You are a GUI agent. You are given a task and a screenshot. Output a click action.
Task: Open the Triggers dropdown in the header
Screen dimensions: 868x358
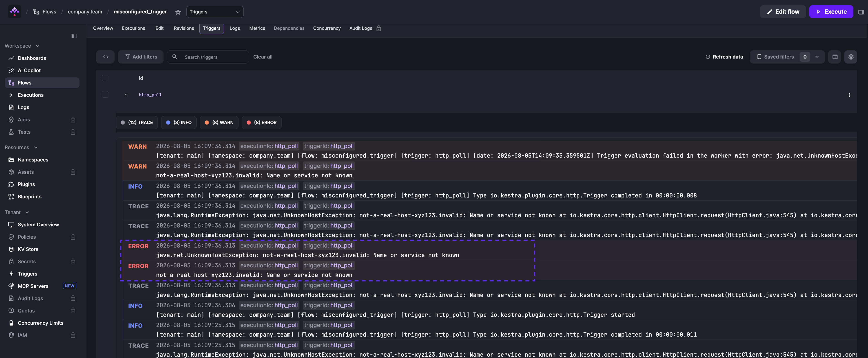click(215, 12)
